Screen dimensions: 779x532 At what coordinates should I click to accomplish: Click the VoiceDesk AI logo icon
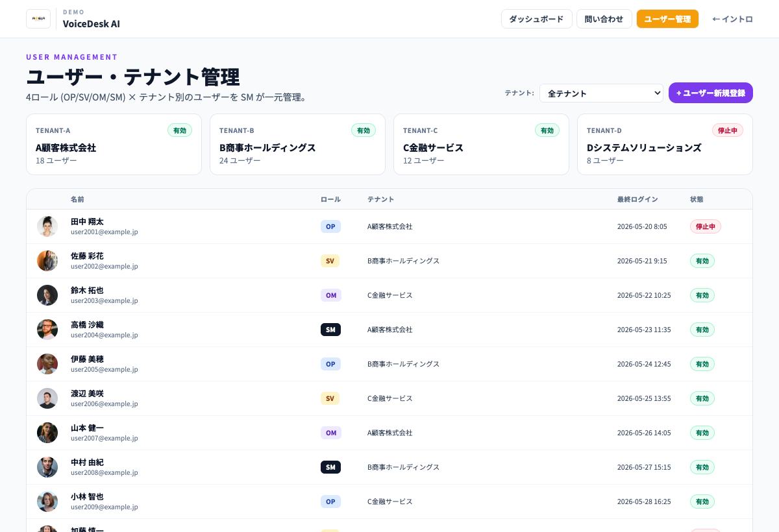[x=38, y=19]
